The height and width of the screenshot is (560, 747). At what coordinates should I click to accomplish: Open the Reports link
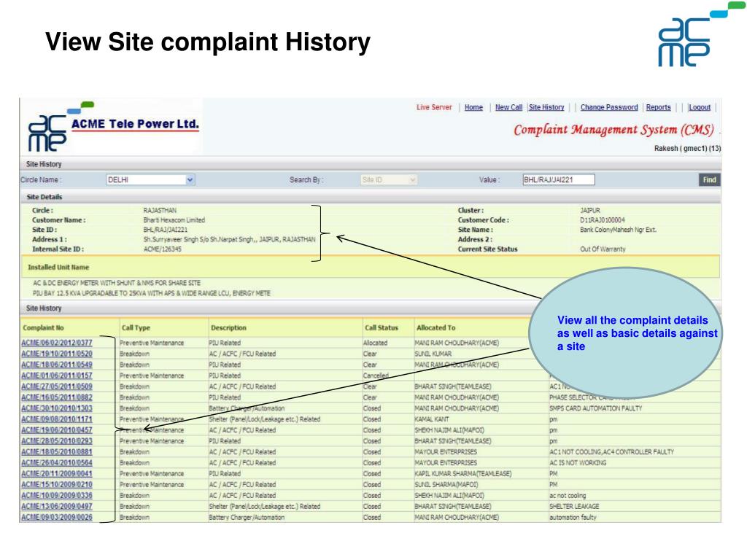[659, 108]
